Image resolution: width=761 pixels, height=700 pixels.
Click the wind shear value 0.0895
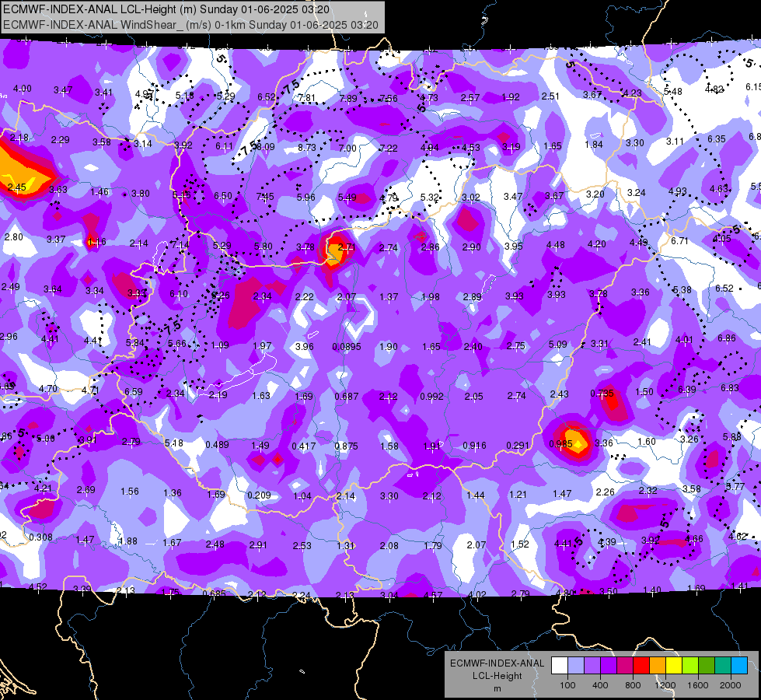(347, 347)
